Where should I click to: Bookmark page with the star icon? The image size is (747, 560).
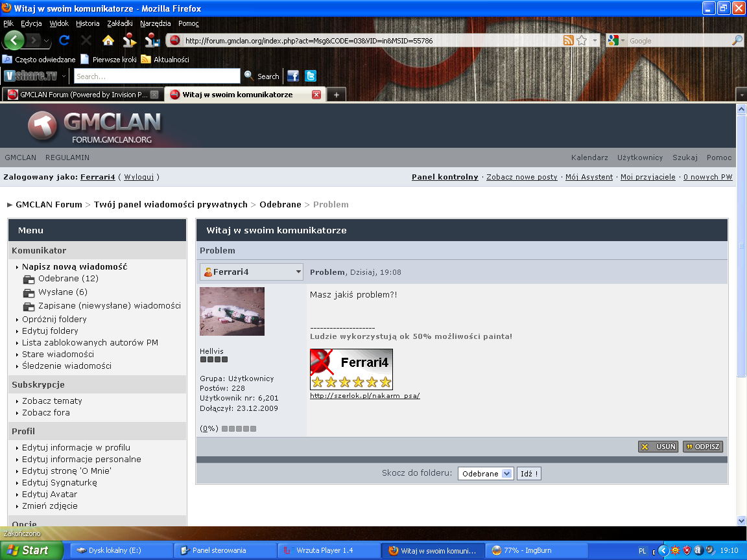click(x=582, y=40)
